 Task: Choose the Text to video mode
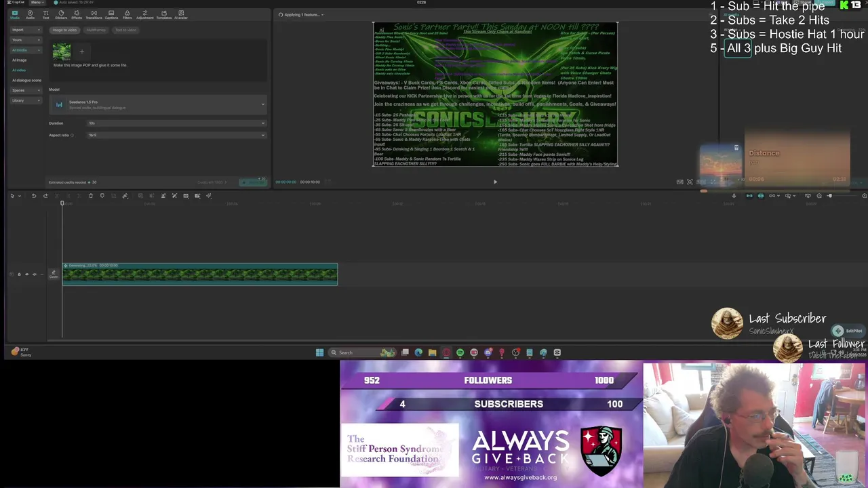point(125,30)
